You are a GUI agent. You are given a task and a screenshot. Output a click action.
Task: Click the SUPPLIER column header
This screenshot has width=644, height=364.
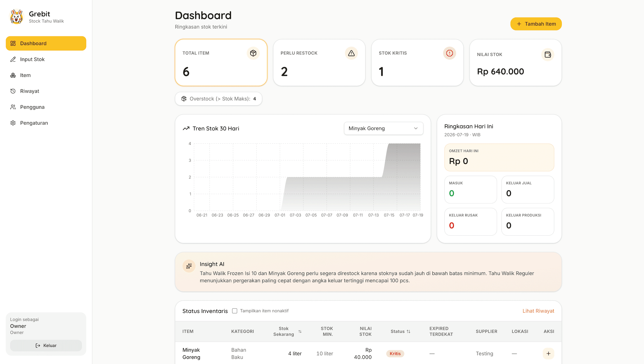[486, 331]
